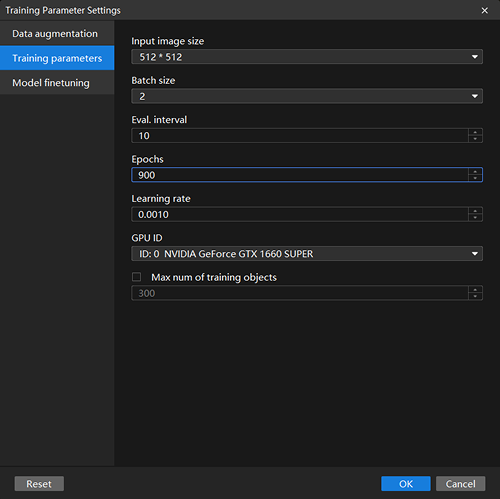The image size is (500, 499).
Task: Expand the Batch size dropdown
Action: point(307,96)
